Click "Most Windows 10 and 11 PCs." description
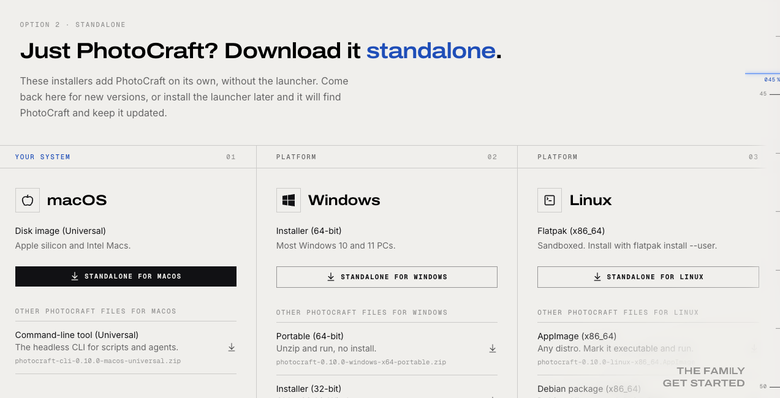Image resolution: width=780 pixels, height=398 pixels. coord(336,246)
